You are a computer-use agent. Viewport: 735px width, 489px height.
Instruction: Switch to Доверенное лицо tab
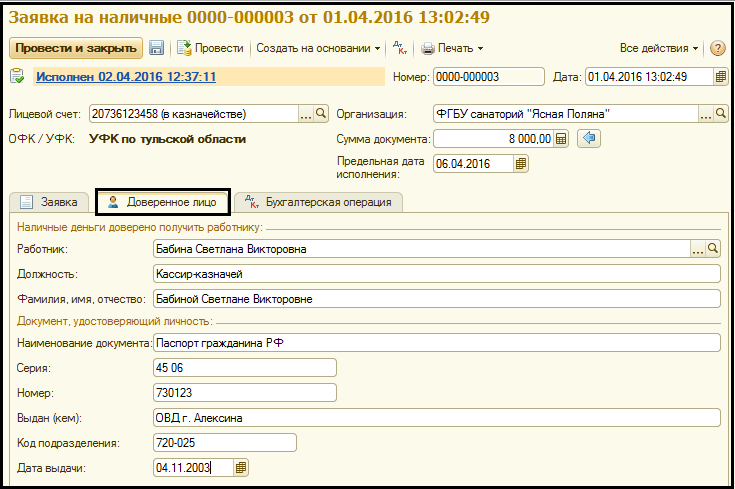[x=162, y=202]
